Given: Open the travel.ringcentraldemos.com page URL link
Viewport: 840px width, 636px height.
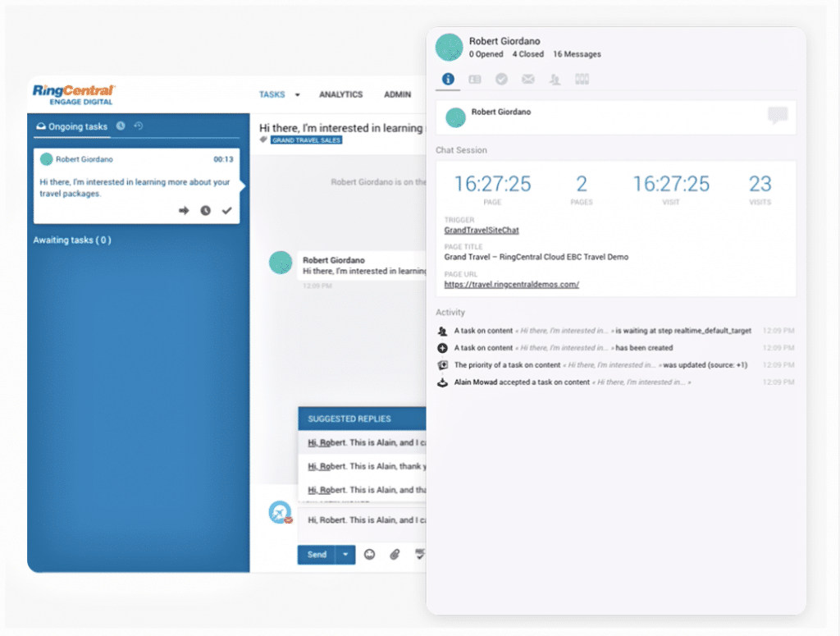Looking at the screenshot, I should point(511,285).
